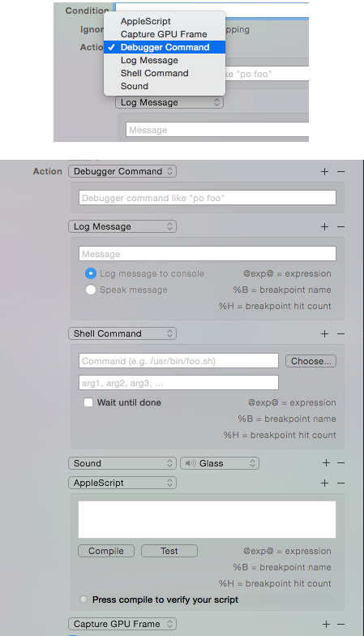Choose Capture GPU Frame from popup menu
Image resolution: width=364 pixels, height=636 pixels.
pos(164,34)
